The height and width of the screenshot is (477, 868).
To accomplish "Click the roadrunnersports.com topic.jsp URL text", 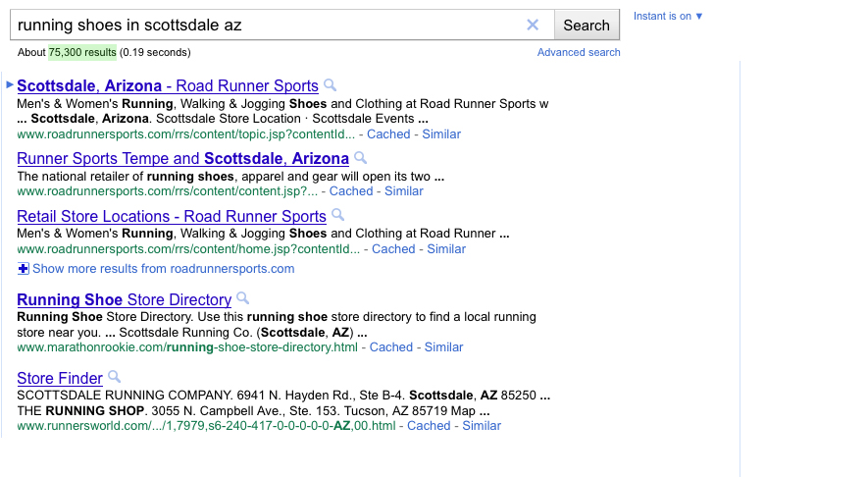I will 185,134.
